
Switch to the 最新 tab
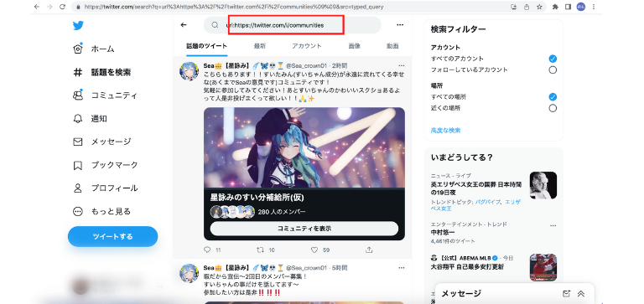pos(260,46)
